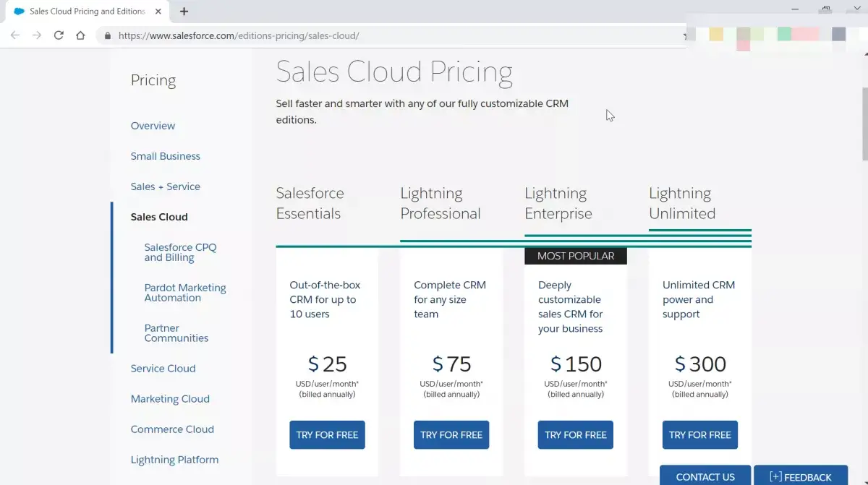Open Pardot Marketing Automation link

[x=185, y=293]
